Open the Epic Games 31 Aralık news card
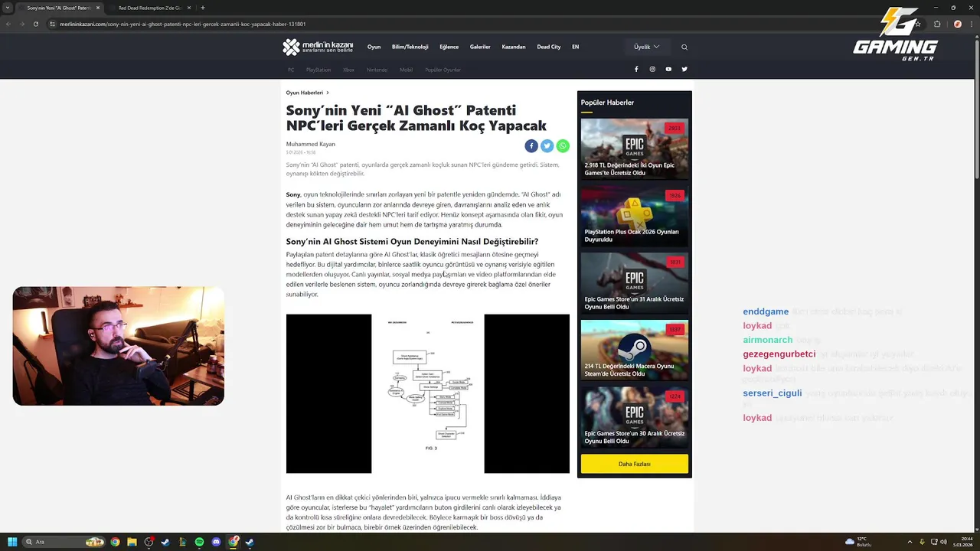Viewport: 980px width, 551px height. 634,283
